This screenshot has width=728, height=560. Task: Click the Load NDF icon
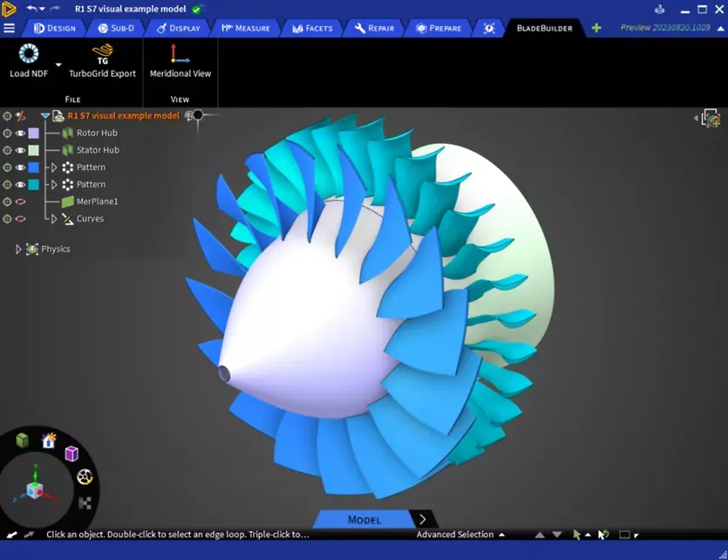click(x=28, y=55)
